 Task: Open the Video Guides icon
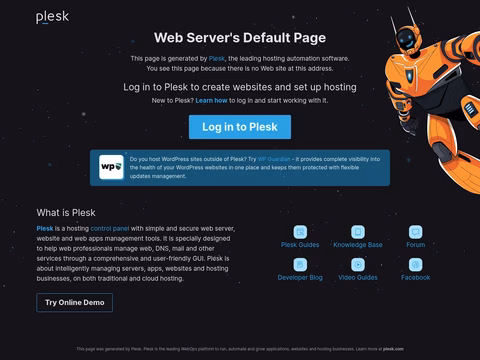tap(358, 265)
